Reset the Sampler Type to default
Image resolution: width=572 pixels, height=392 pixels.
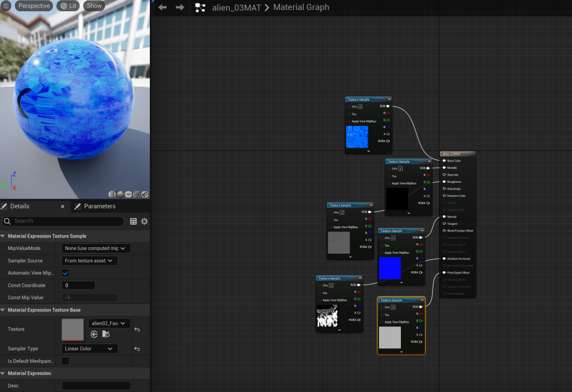point(137,349)
